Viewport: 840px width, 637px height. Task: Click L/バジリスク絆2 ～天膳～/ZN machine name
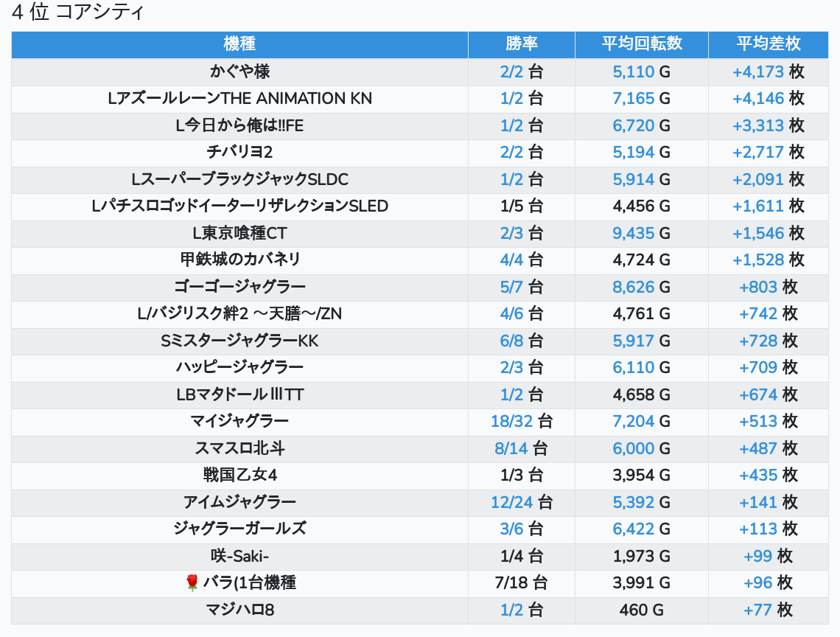tap(239, 313)
